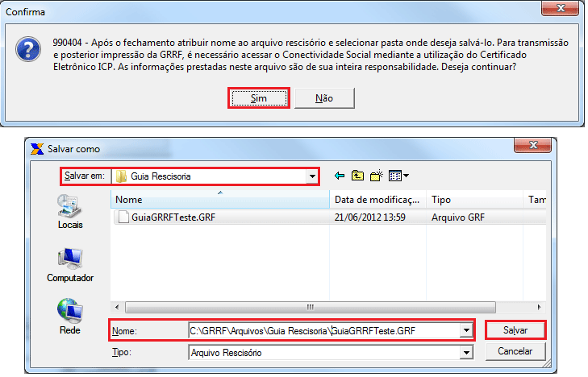The width and height of the screenshot is (588, 377).
Task: Close the Confirma dialog window
Action: (x=561, y=8)
